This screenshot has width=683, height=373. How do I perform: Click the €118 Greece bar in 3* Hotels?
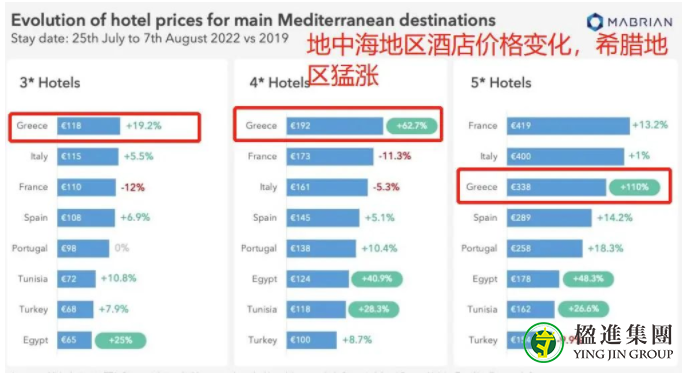point(88,126)
